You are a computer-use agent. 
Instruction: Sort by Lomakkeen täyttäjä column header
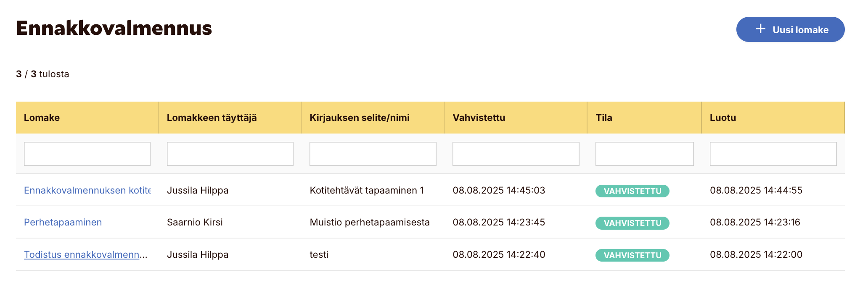coord(212,118)
